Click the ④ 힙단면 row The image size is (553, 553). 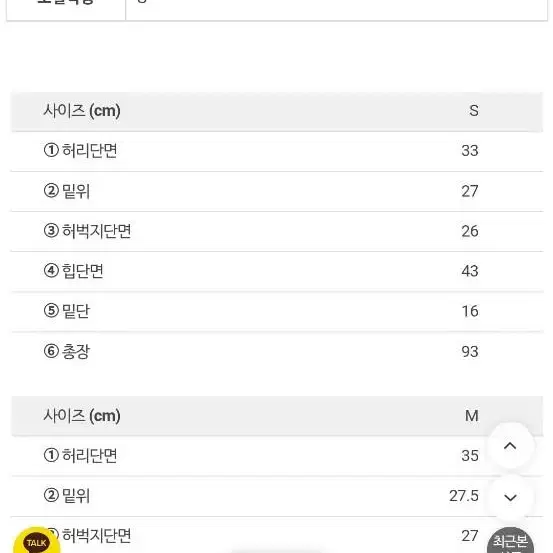pos(277,272)
